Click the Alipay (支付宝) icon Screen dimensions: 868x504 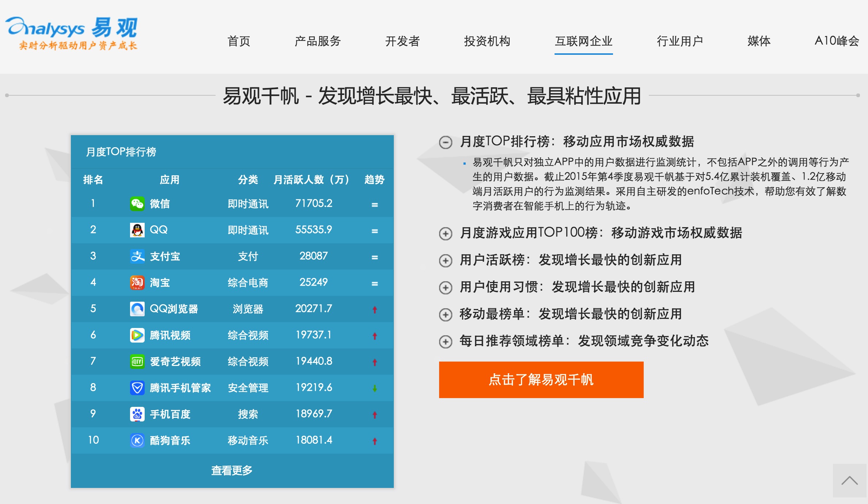click(137, 256)
